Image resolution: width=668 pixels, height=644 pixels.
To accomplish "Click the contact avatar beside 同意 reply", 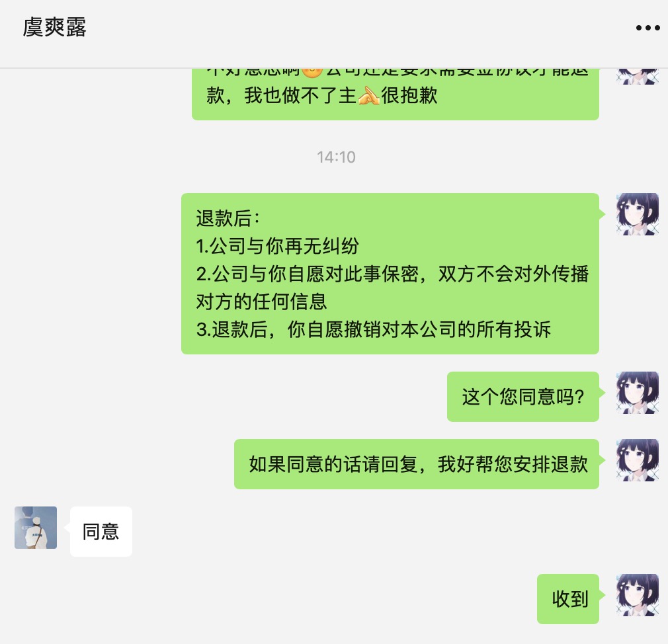I will [36, 527].
